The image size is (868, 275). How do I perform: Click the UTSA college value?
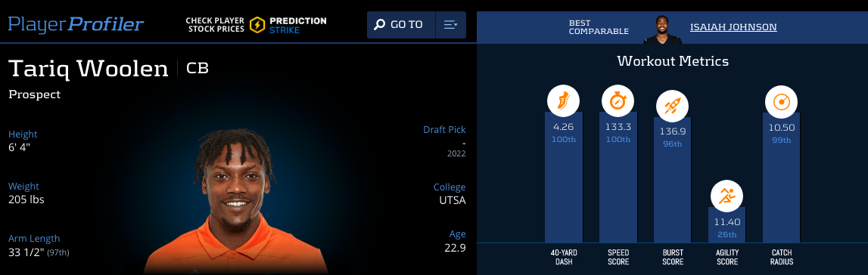click(x=453, y=200)
